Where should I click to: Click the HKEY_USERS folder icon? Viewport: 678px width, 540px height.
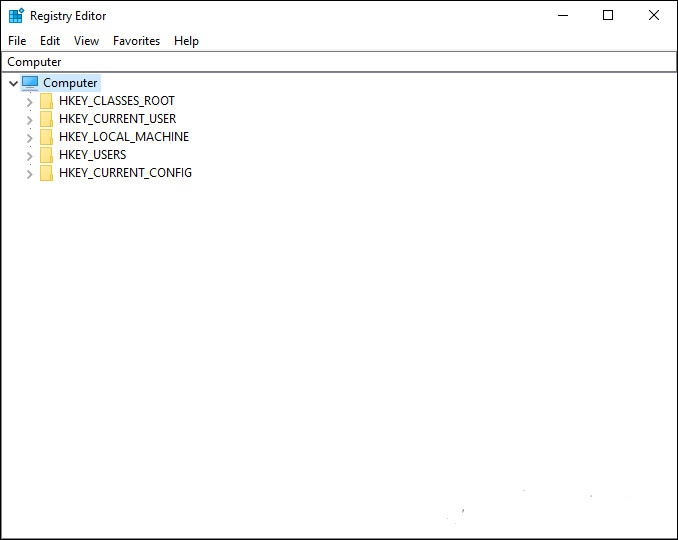pos(46,155)
